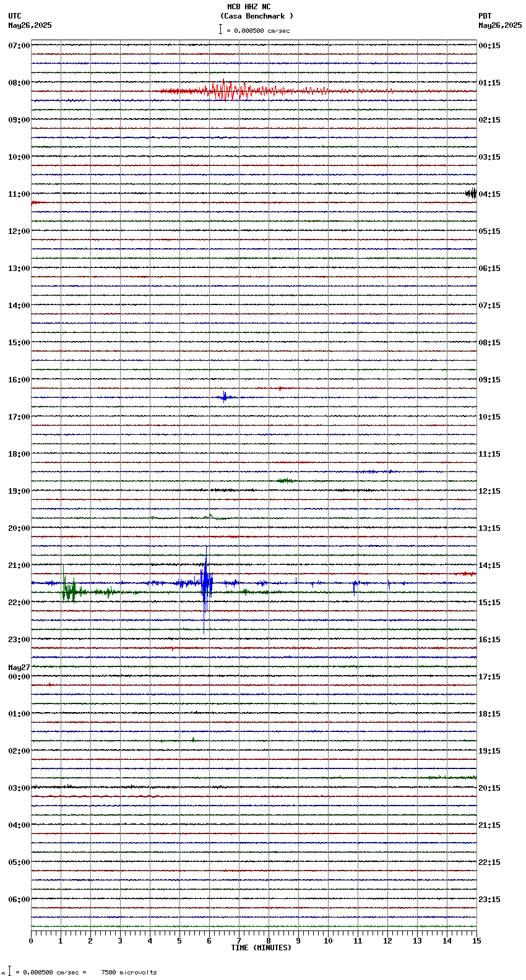Click the 20:15 PDT row label
Image resolution: width=526 pixels, height=980 pixels.
coord(489,788)
